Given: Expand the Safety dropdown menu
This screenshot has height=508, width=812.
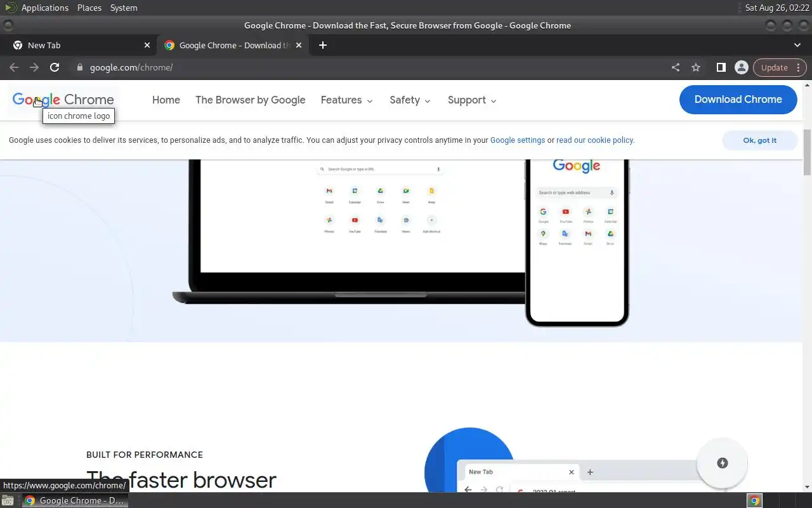Looking at the screenshot, I should [x=410, y=100].
